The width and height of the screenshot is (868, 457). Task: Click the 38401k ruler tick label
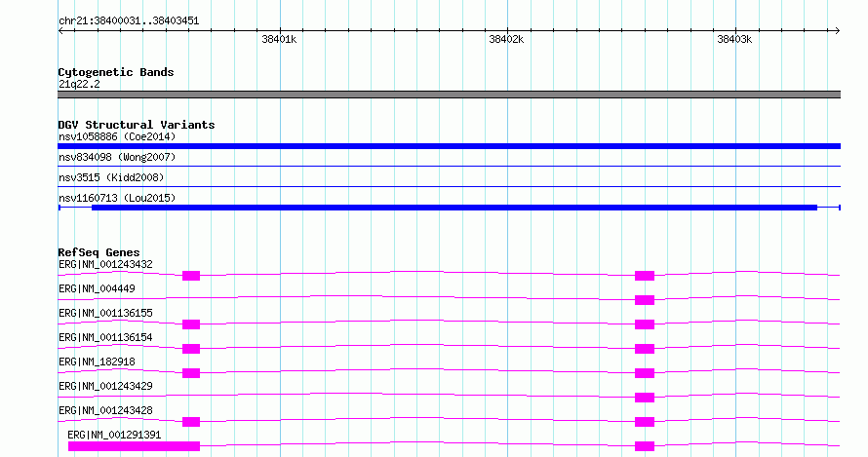pos(279,39)
